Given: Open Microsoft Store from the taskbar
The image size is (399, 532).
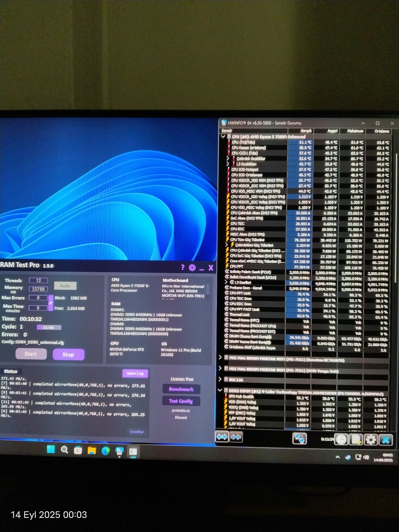Looking at the screenshot, I should 78,450.
